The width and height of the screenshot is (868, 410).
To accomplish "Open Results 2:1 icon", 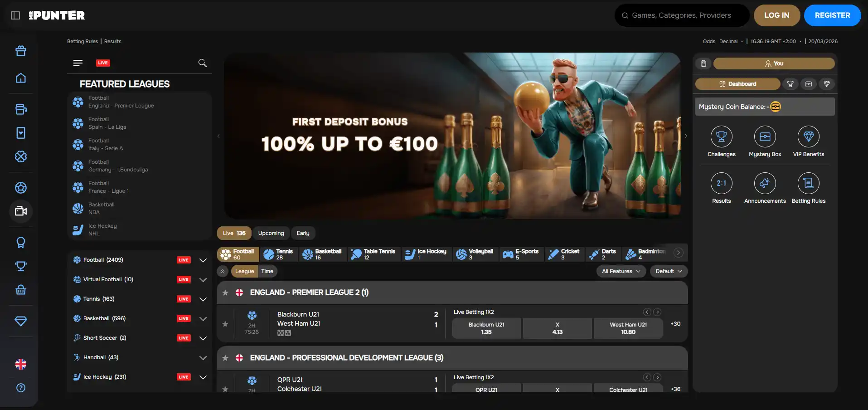I will pos(722,183).
